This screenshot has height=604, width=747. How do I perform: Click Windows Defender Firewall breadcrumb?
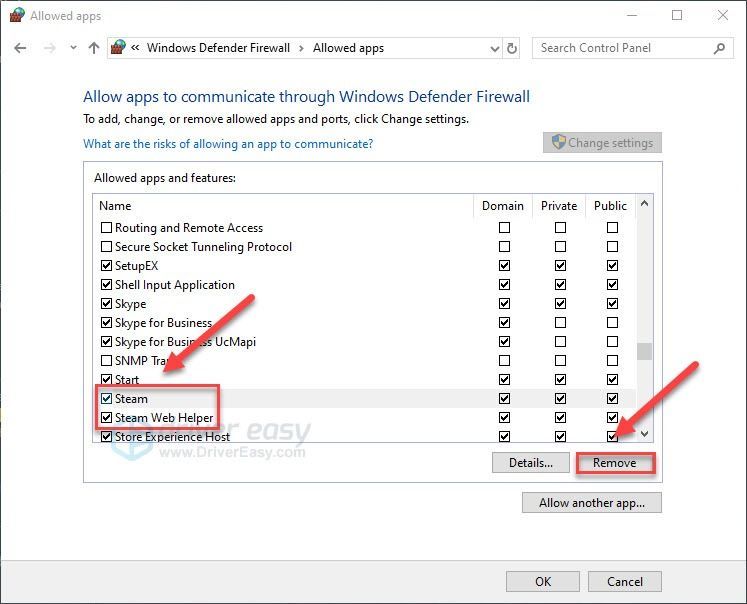(218, 48)
